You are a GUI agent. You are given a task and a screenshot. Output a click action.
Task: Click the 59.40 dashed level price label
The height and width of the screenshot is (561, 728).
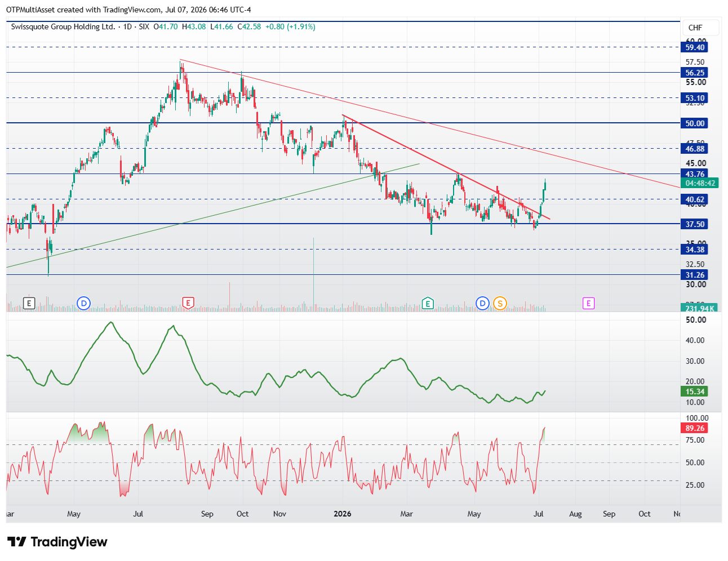tap(695, 47)
